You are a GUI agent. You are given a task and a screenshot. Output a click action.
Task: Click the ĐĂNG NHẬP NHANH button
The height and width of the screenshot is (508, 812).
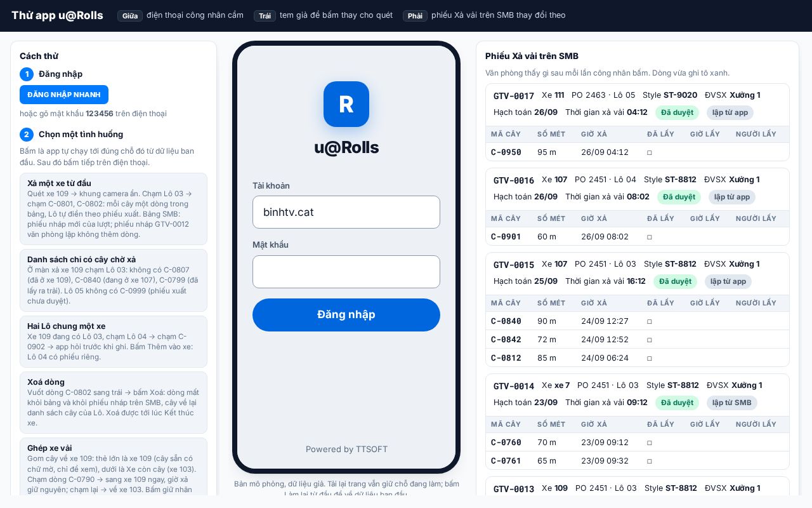click(x=64, y=95)
